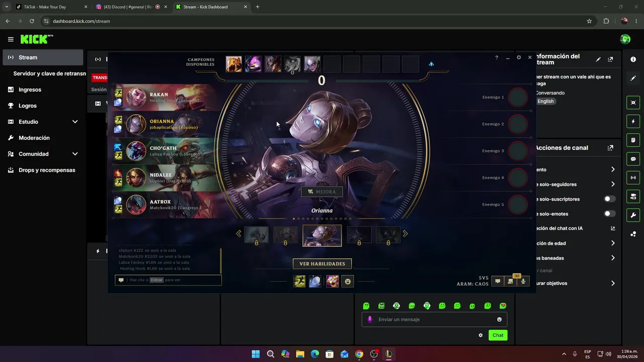
Task: Open Moderación in the sidebar
Action: pos(43,138)
